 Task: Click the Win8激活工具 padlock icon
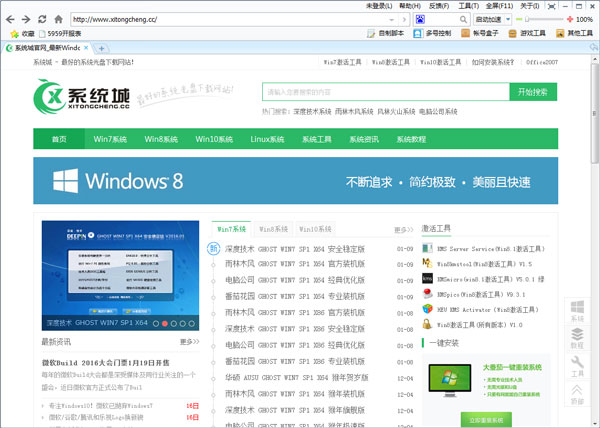point(427,324)
